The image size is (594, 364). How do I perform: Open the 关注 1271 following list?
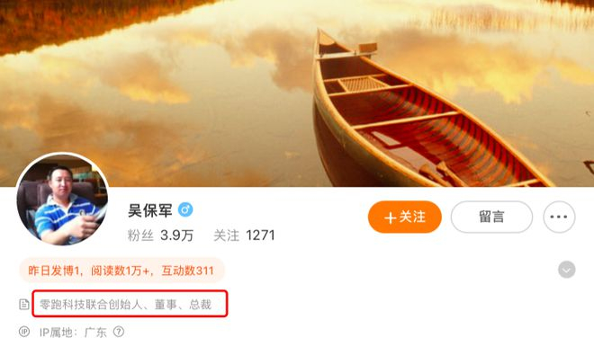click(244, 235)
